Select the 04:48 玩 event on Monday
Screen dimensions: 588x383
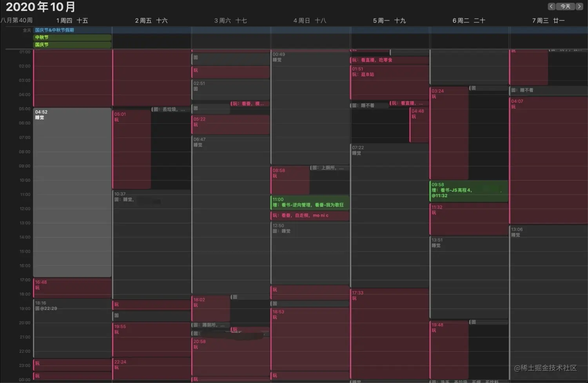coord(419,125)
